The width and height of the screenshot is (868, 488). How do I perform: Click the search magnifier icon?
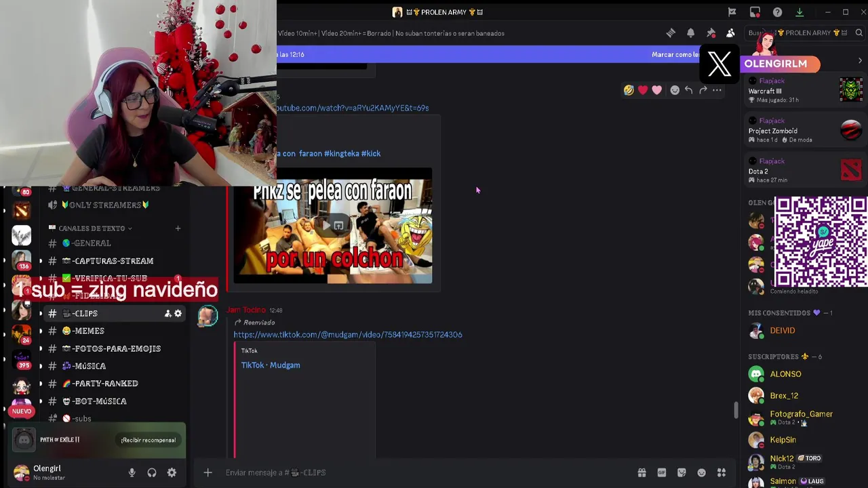coord(859,33)
